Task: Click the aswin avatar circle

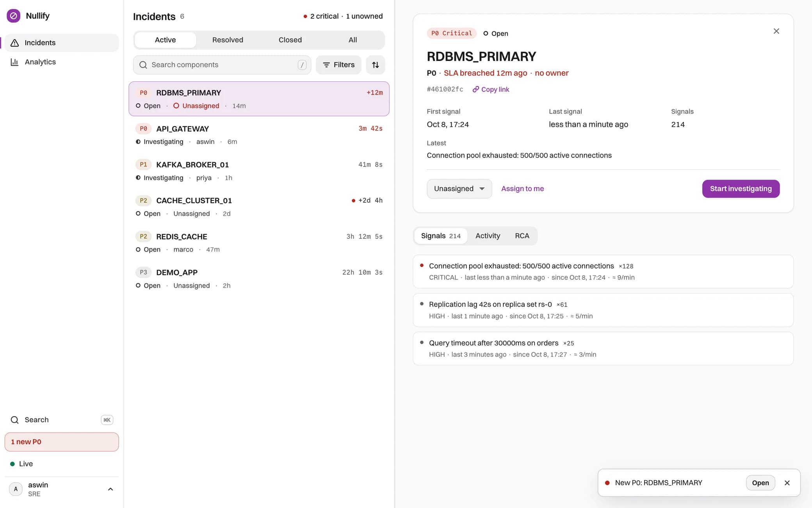Action: pyautogui.click(x=16, y=489)
